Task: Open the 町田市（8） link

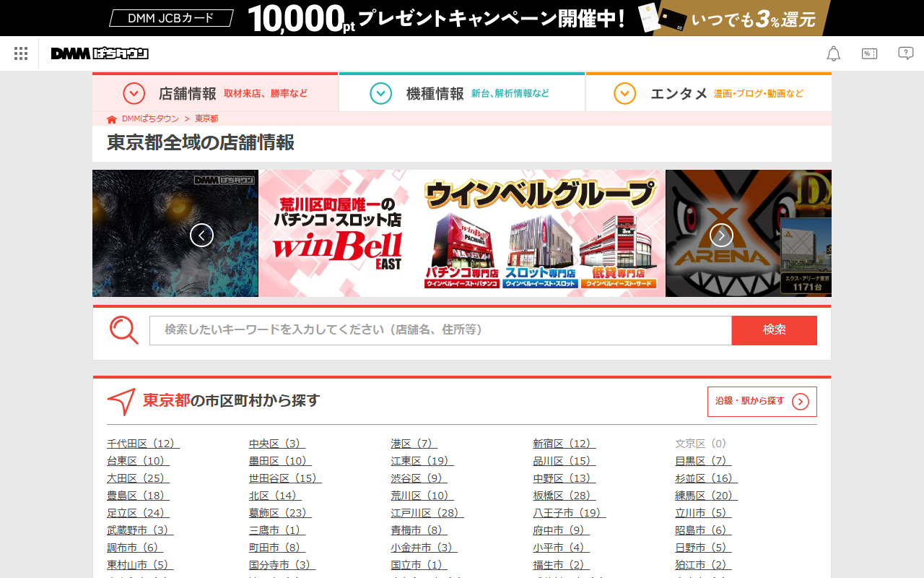Action: [277, 548]
